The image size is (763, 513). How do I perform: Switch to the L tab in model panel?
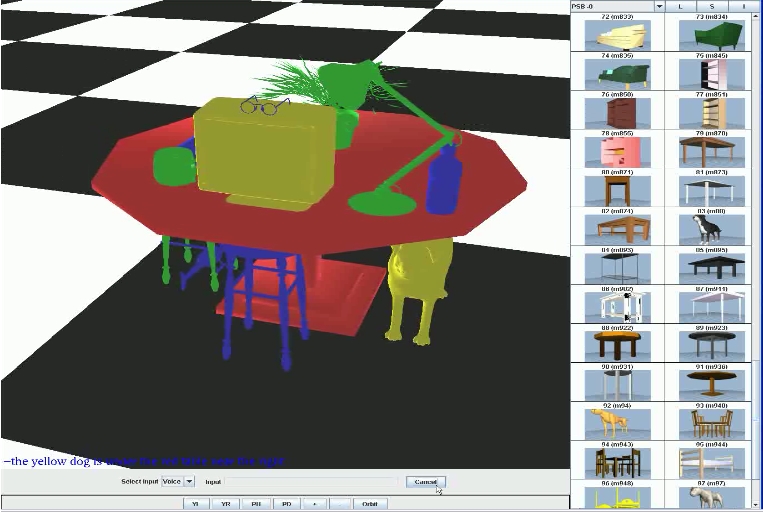(680, 6)
